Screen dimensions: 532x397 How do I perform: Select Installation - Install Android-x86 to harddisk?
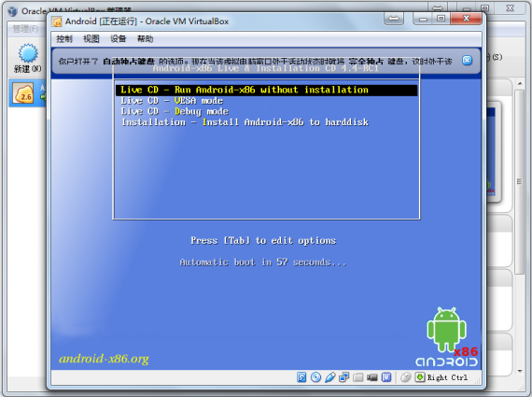pyautogui.click(x=245, y=122)
